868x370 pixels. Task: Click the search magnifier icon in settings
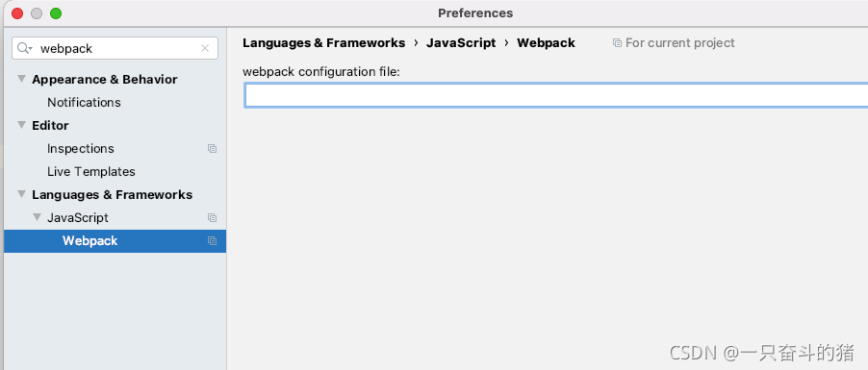pyautogui.click(x=24, y=48)
